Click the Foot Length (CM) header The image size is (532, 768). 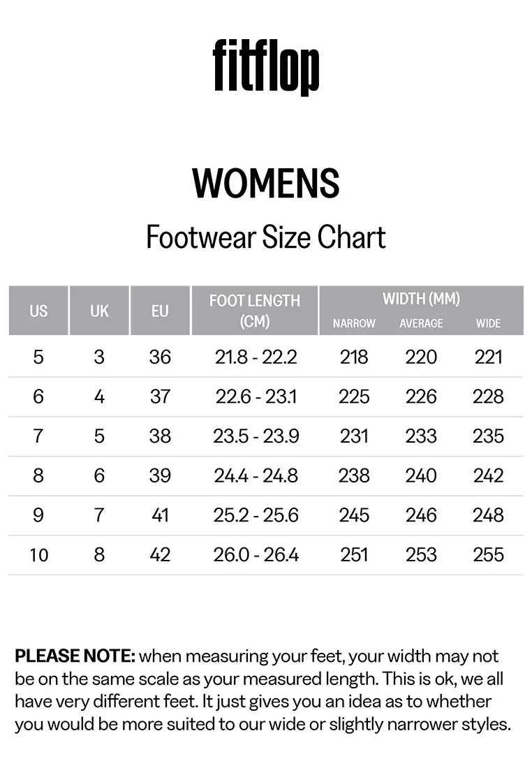[x=254, y=311]
